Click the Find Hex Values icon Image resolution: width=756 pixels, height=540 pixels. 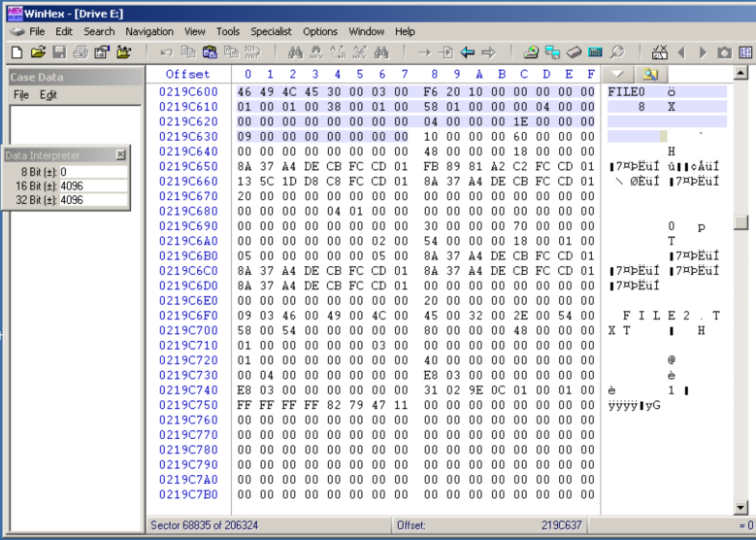[316, 52]
